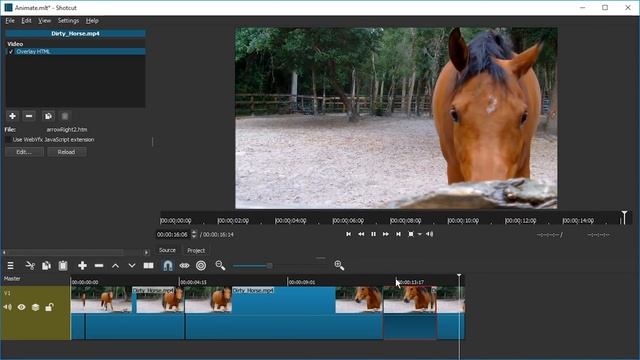Toggle V1 track compositing layers icon
Viewport: 640px width, 360px height.
click(x=36, y=307)
